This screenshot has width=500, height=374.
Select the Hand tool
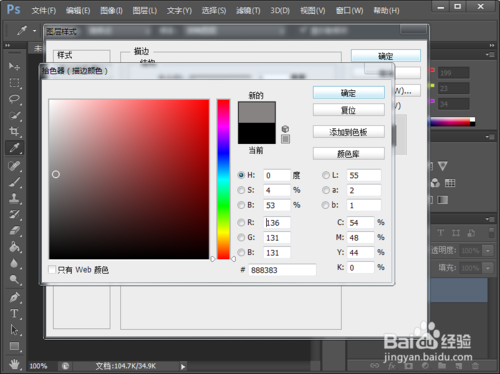click(x=14, y=364)
